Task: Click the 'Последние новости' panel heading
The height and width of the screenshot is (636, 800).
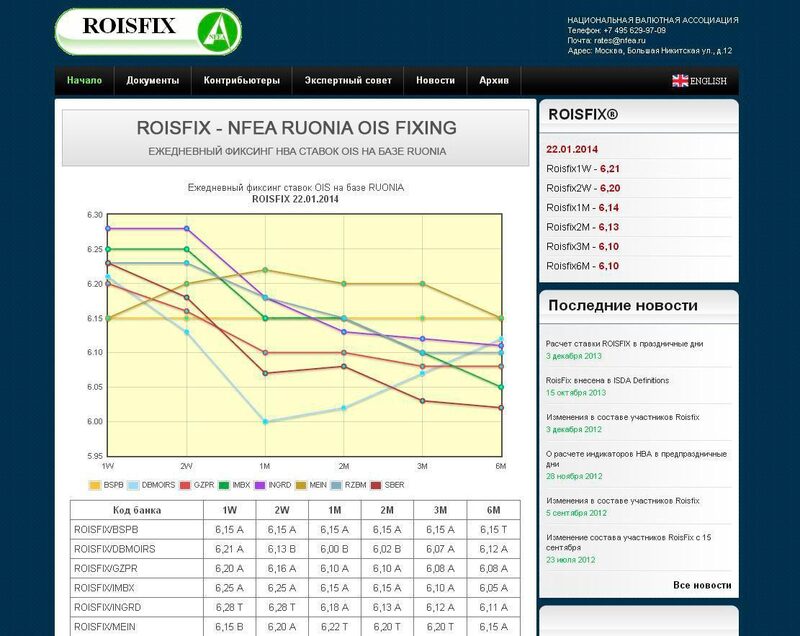Action: click(x=623, y=306)
